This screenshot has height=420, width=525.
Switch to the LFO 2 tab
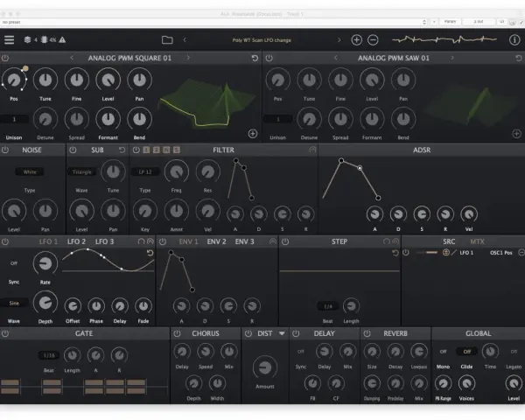(x=76, y=241)
